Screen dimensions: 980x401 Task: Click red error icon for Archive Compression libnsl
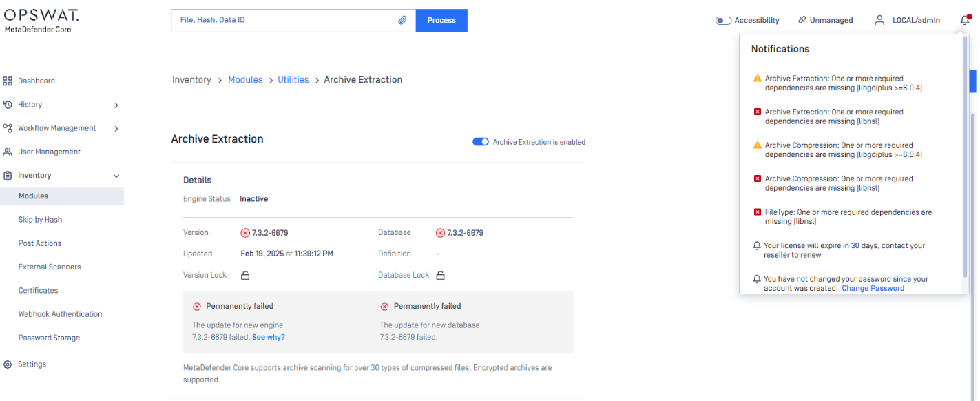[x=758, y=178]
